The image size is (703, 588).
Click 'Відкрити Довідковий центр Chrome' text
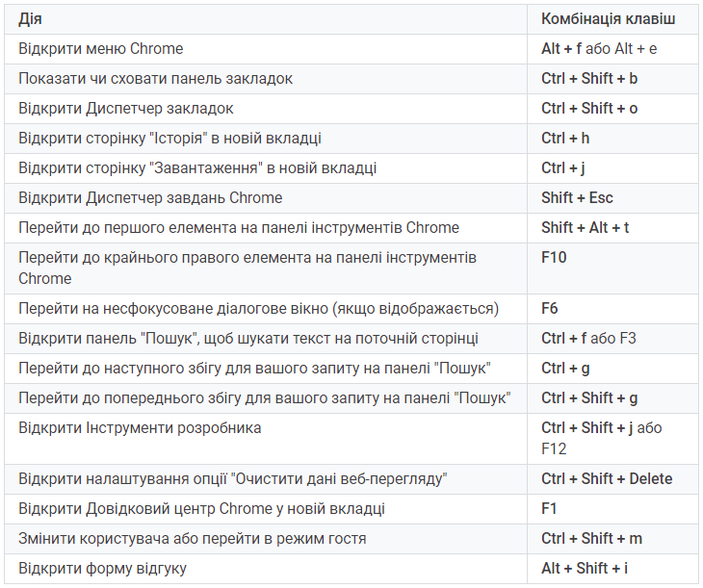click(x=201, y=509)
